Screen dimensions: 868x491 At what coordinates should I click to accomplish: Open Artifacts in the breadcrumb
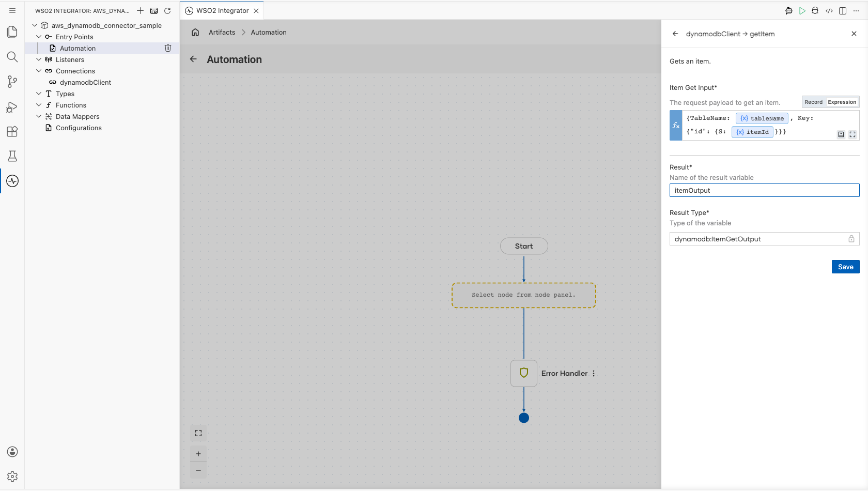click(x=222, y=32)
